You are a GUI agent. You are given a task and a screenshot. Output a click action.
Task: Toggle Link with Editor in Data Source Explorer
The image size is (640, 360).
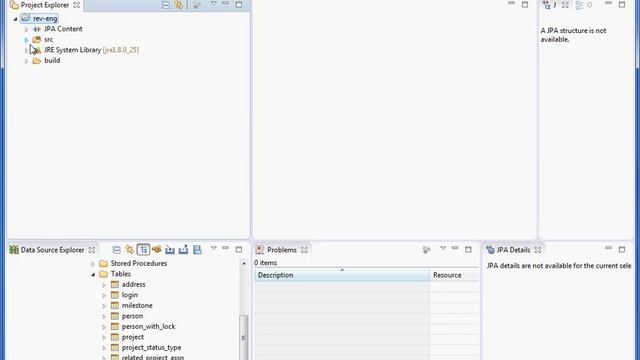[129, 249]
